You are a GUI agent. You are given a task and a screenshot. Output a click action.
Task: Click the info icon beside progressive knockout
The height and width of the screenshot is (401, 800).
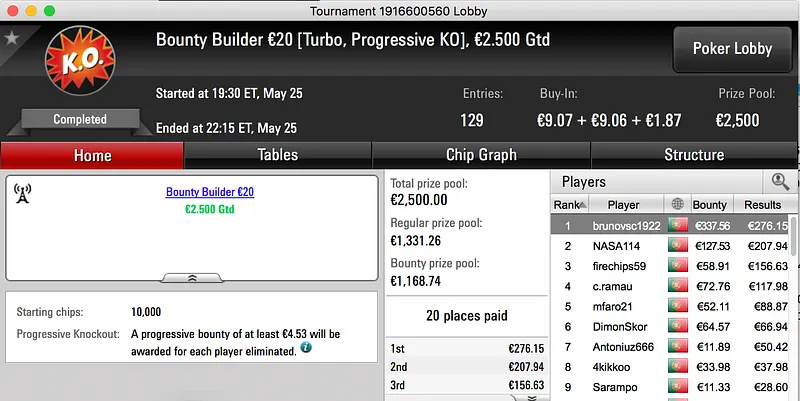pos(306,347)
